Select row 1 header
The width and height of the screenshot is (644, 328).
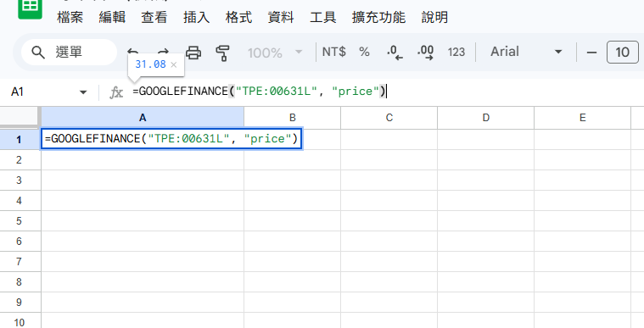tap(20, 140)
